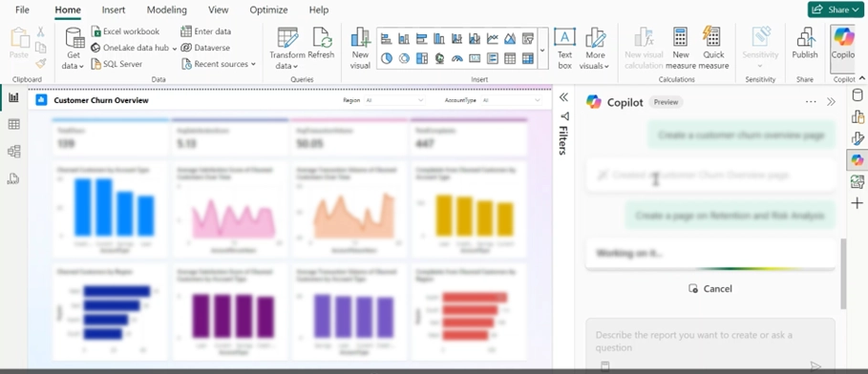The image size is (868, 374).
Task: Insert a card visual
Action: [475, 57]
